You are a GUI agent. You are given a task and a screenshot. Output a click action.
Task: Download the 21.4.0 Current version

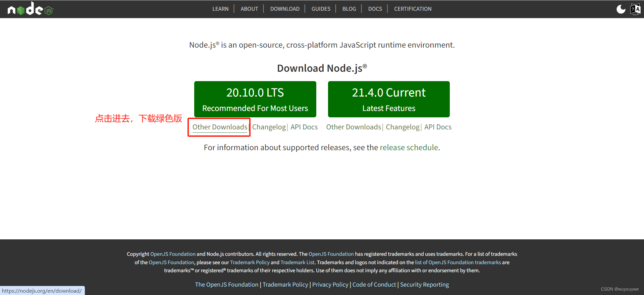[x=389, y=99]
